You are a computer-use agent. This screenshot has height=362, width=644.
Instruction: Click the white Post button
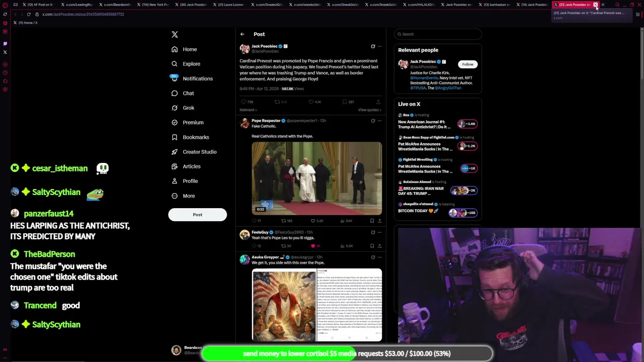tap(197, 215)
